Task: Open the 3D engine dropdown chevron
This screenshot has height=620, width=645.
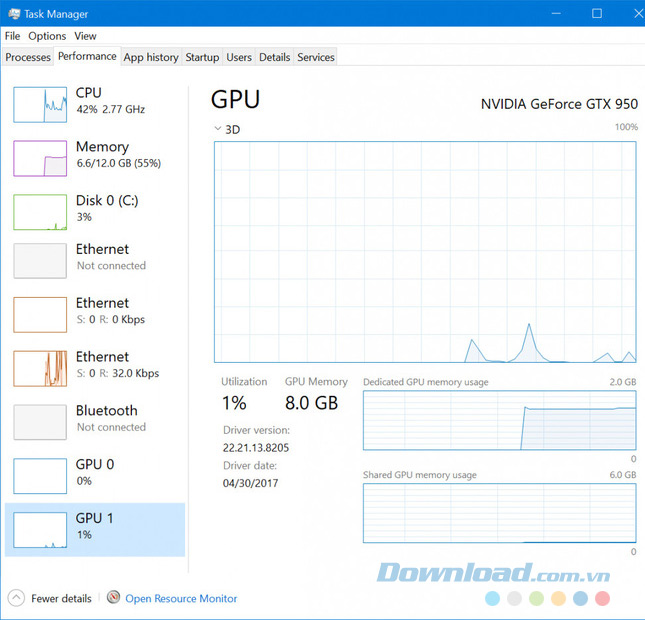Action: [x=218, y=129]
